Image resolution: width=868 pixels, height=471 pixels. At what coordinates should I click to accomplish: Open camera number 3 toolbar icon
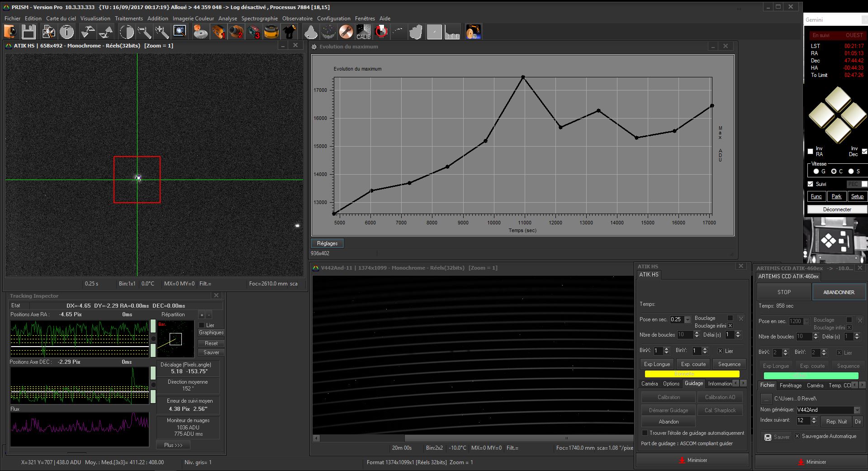point(254,32)
